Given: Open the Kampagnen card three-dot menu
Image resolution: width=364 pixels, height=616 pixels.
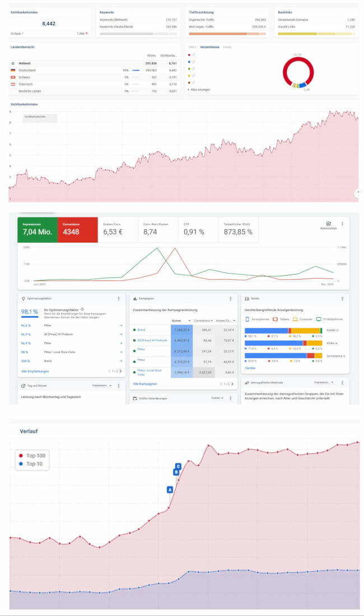Looking at the screenshot, I should 230,299.
